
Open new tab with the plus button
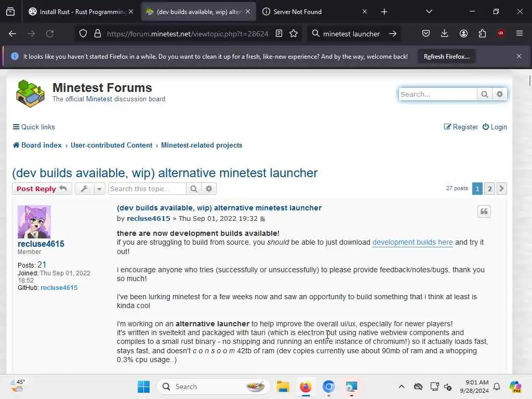point(384,12)
